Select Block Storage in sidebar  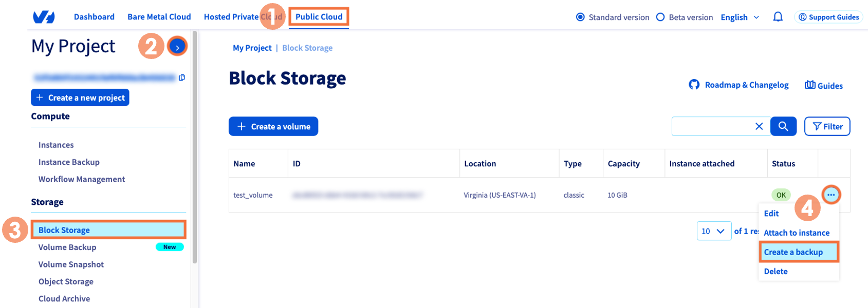coord(108,230)
